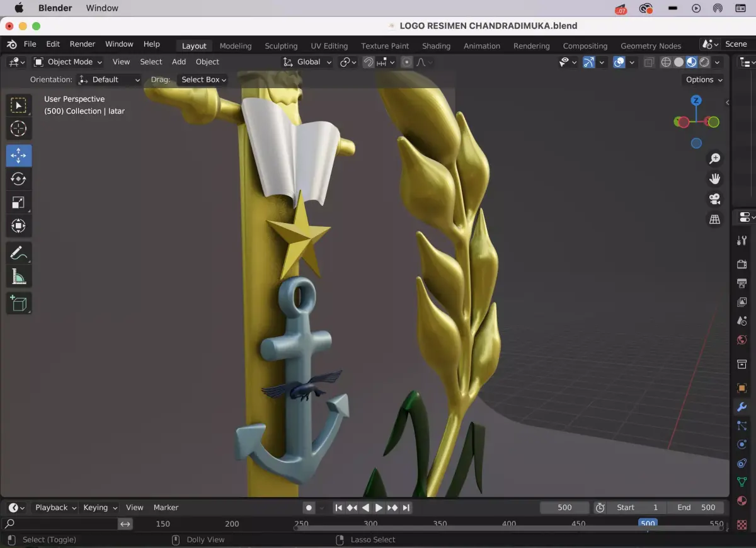Switch to the Rotate tool
756x548 pixels.
coord(18,179)
